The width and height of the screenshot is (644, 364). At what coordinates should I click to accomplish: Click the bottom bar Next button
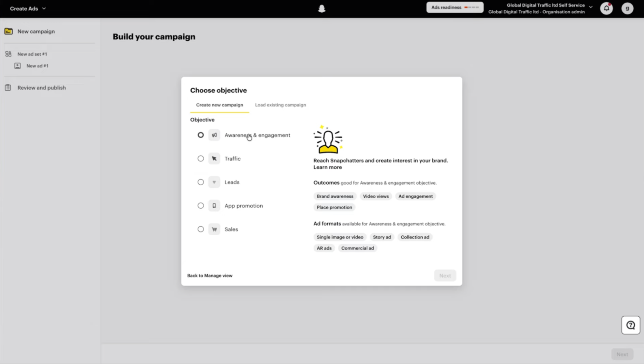[x=622, y=354]
